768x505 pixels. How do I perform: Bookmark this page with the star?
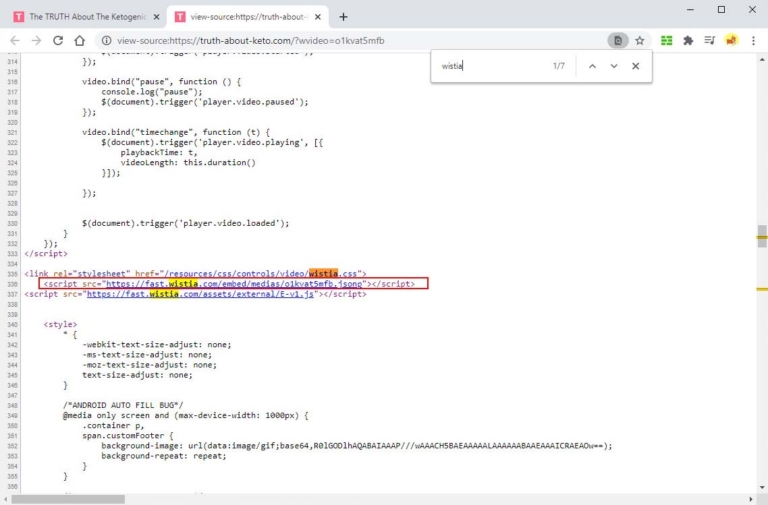click(639, 40)
